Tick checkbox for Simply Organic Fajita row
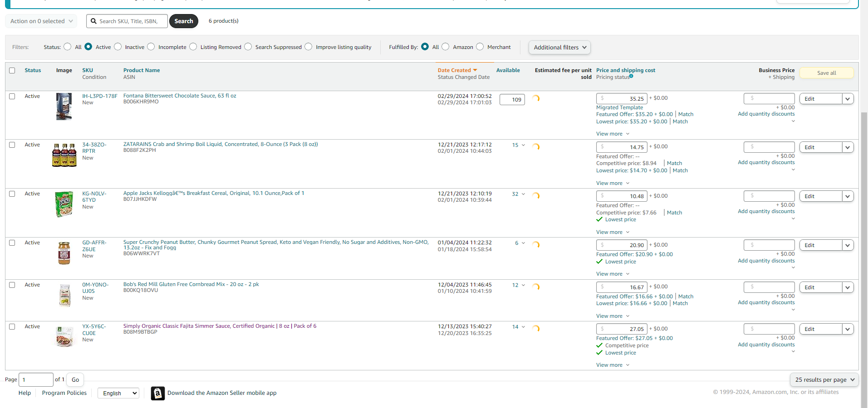The height and width of the screenshot is (408, 868). (12, 326)
